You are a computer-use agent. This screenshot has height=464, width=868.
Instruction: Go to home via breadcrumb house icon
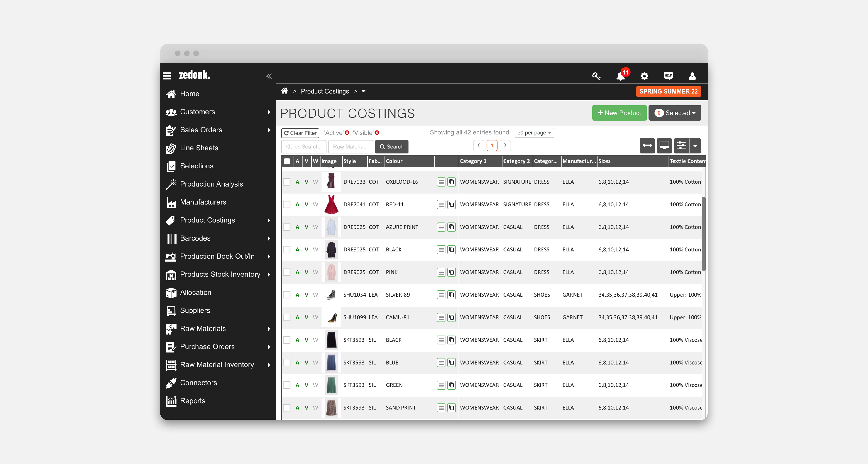coord(285,91)
